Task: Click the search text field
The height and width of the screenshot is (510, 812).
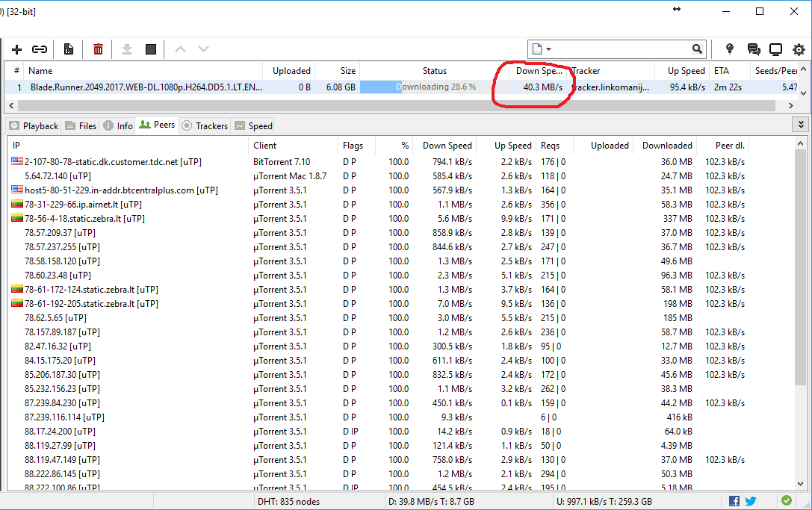Action: (622, 49)
